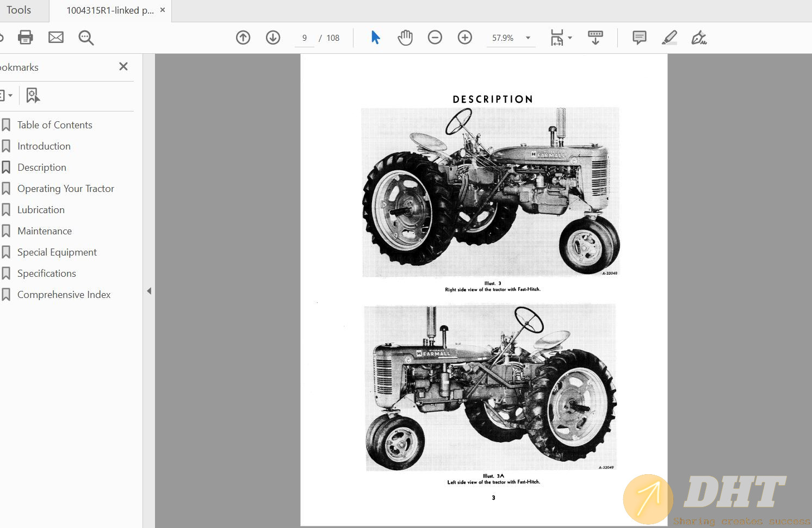The width and height of the screenshot is (812, 528).
Task: Click the Special Equipment bookmark ribbon icon
Action: click(6, 252)
